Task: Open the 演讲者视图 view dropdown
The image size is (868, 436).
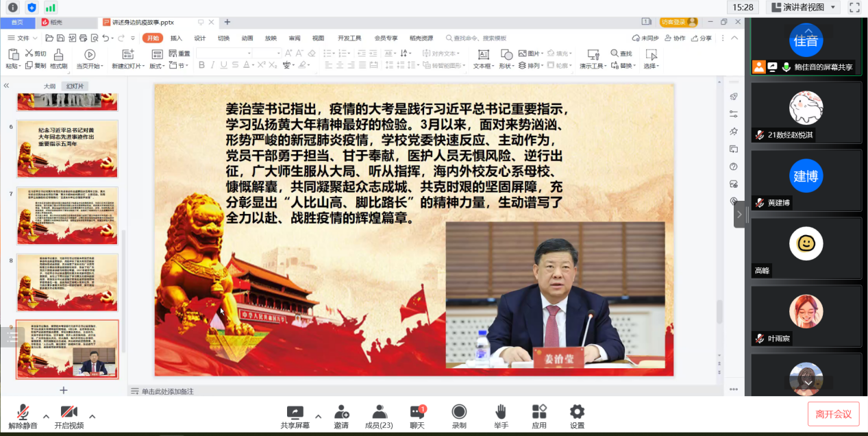Action: tap(804, 8)
